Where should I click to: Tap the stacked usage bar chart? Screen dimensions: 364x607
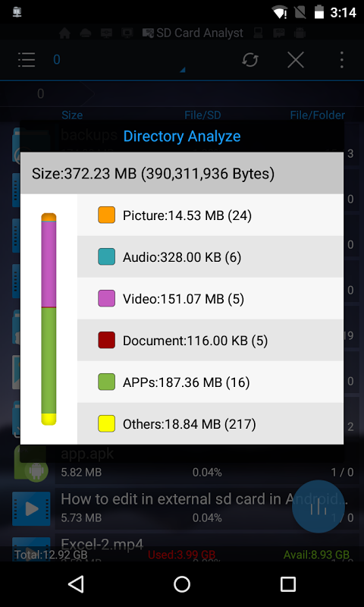(x=49, y=319)
